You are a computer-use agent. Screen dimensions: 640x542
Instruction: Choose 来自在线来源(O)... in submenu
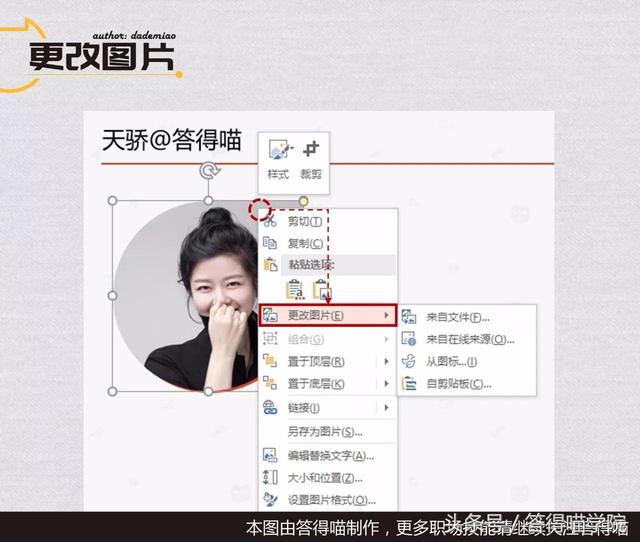point(471,340)
